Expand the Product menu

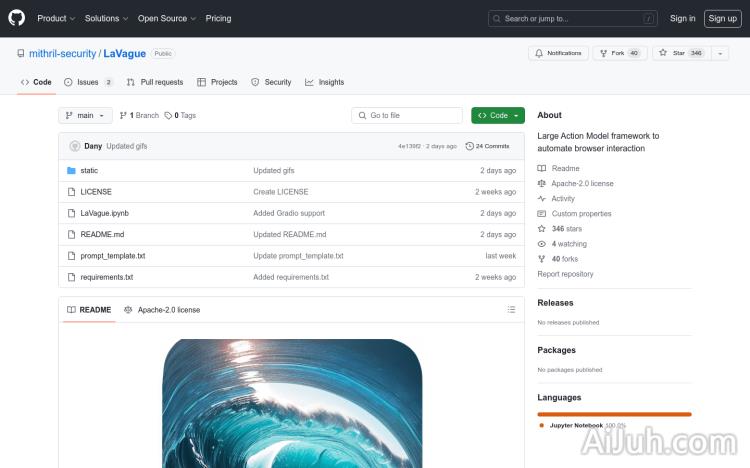pyautogui.click(x=55, y=18)
